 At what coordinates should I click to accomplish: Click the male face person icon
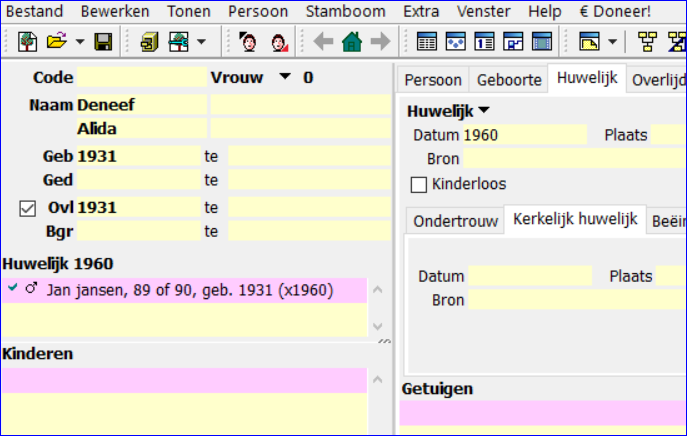[247, 42]
